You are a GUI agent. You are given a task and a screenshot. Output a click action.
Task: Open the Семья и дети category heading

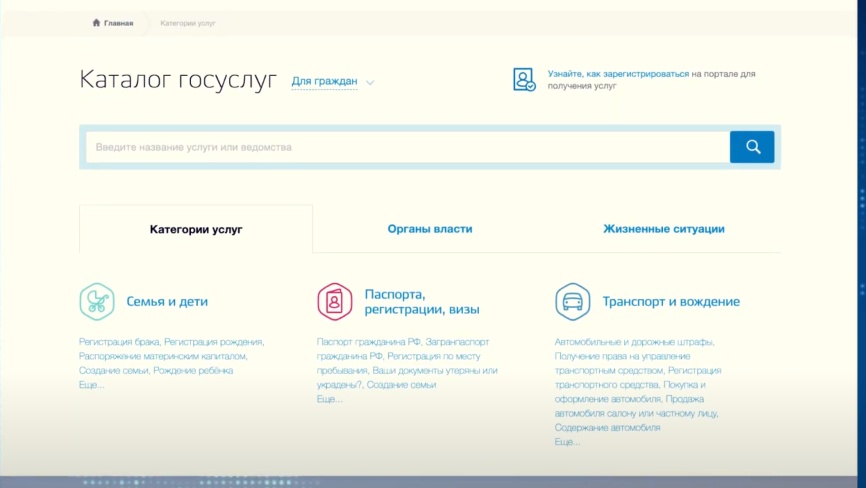167,301
